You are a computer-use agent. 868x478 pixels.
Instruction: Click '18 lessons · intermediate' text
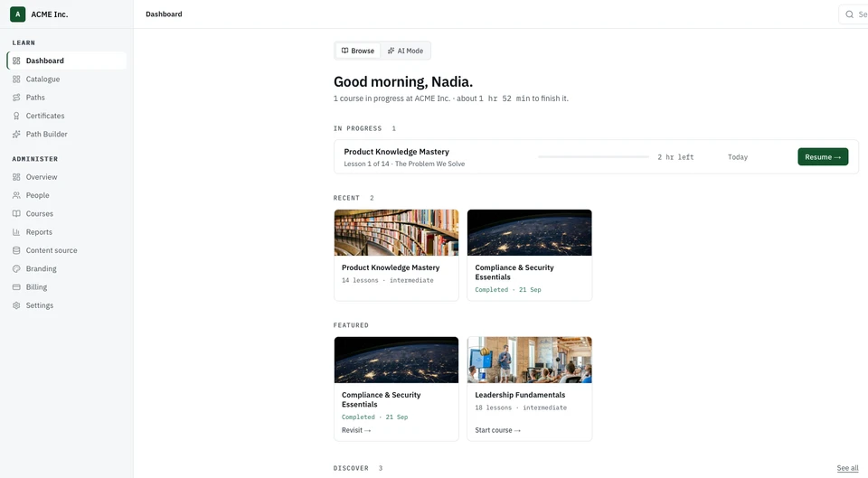point(521,408)
